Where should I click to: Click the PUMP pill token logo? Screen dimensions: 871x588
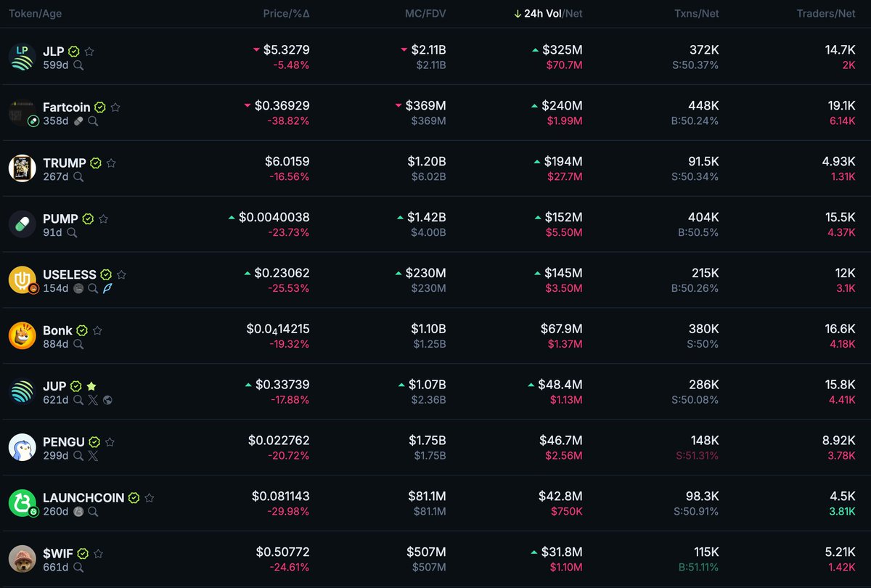click(22, 224)
